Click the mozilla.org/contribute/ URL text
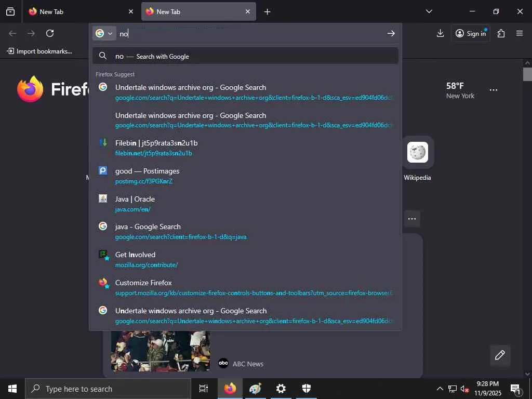The image size is (532, 399). (x=147, y=265)
